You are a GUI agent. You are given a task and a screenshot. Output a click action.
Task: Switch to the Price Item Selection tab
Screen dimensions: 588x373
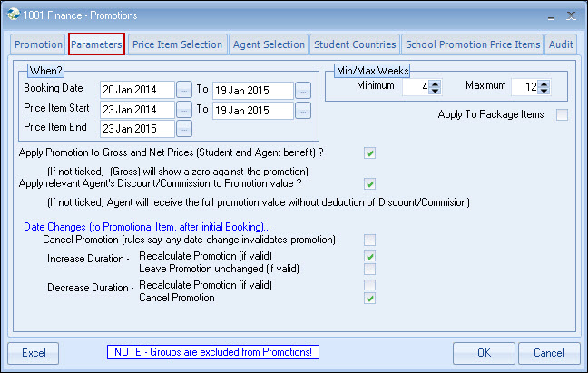(x=177, y=44)
